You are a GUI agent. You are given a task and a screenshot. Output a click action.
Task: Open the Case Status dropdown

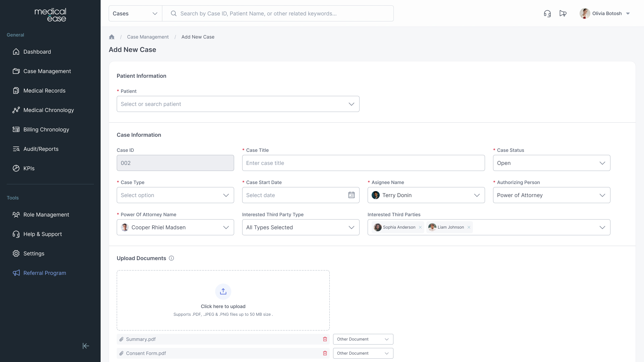[x=551, y=163]
